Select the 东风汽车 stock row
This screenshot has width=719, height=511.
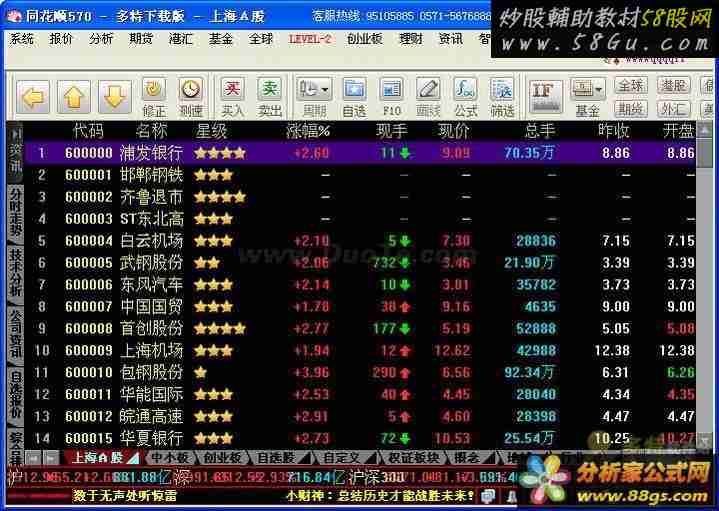[360, 285]
